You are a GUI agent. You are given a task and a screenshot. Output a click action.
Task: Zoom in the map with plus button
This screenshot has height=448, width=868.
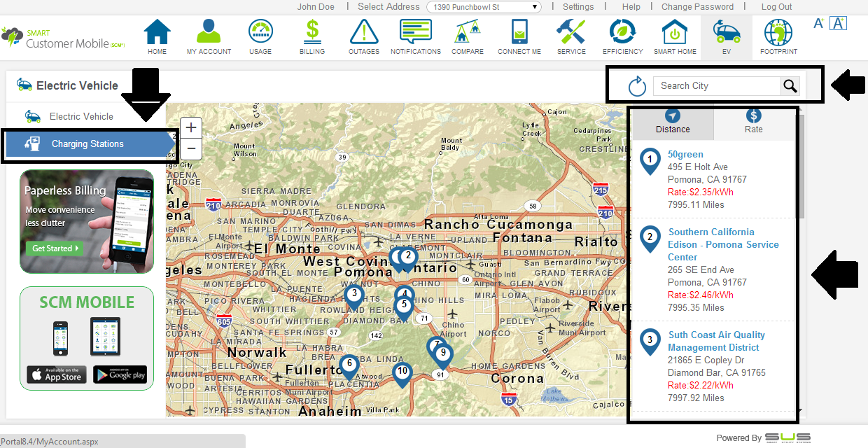point(191,127)
